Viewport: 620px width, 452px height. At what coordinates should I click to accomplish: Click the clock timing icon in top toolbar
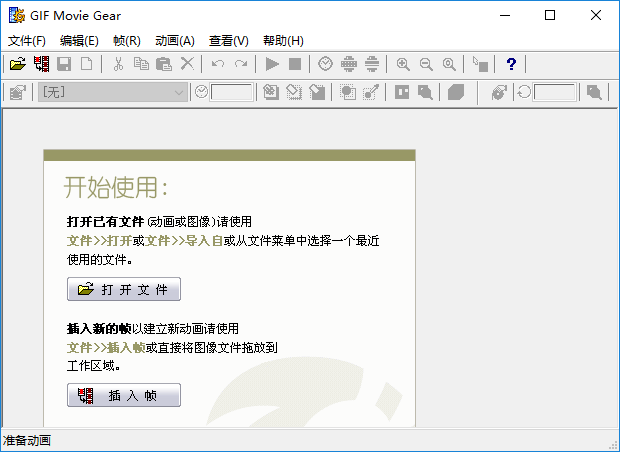[325, 64]
